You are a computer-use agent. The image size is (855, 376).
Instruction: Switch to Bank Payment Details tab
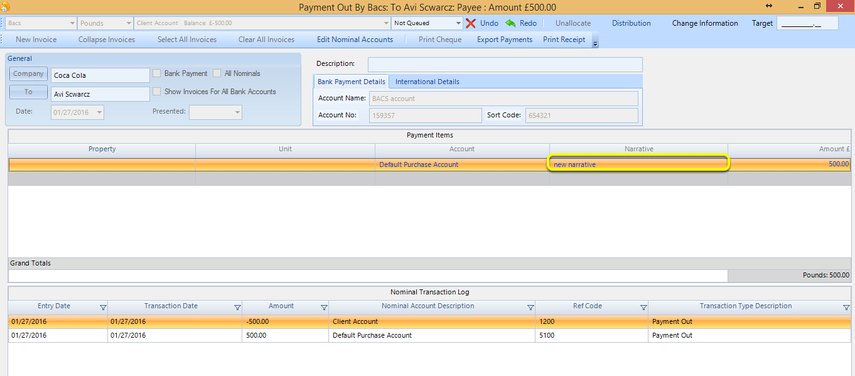[352, 82]
